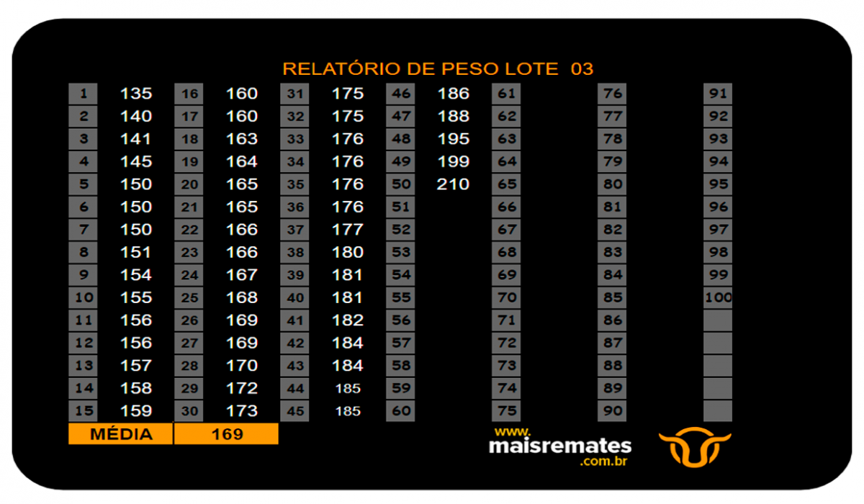Select the '175' weight beside index 31
Viewport: 864px width, 504px height.
[x=348, y=94]
